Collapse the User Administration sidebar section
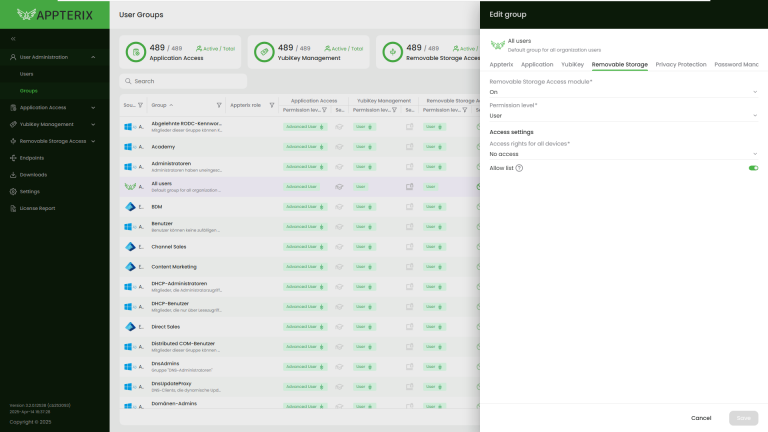 pos(93,57)
